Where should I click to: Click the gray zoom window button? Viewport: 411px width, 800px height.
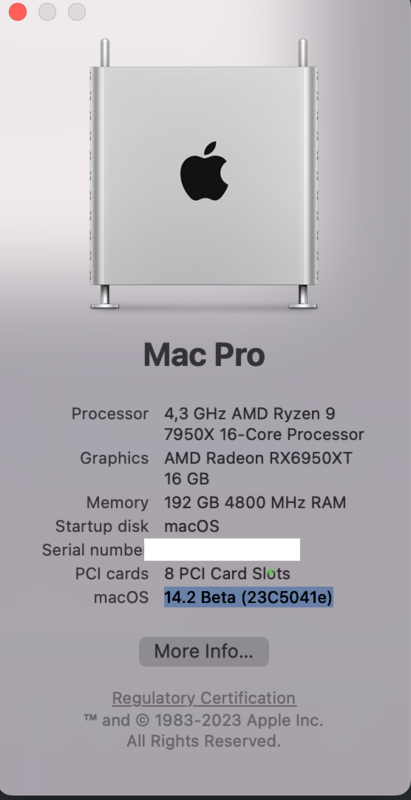pos(77,12)
